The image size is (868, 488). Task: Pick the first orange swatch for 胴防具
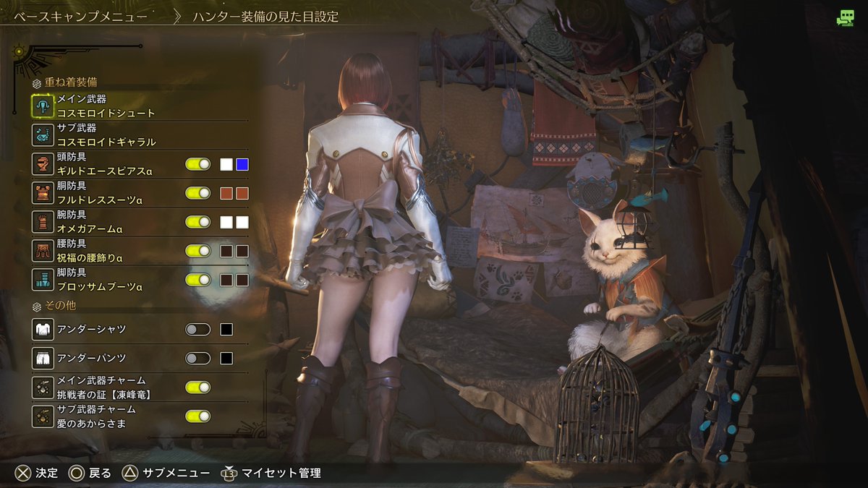click(x=226, y=193)
